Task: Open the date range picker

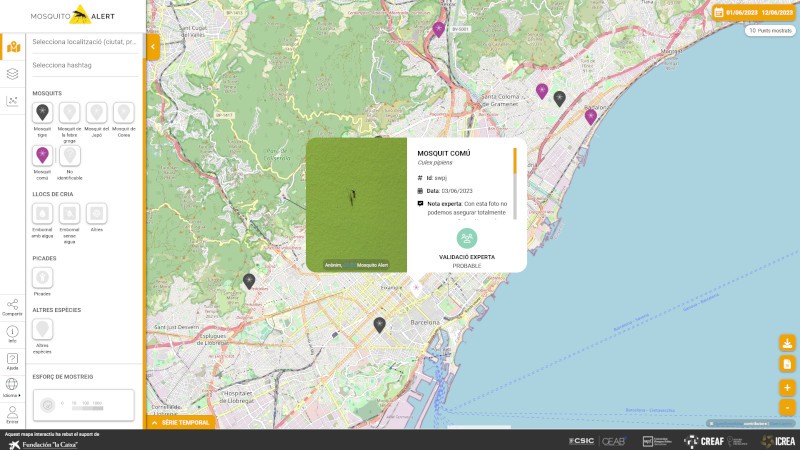Action: pos(754,12)
